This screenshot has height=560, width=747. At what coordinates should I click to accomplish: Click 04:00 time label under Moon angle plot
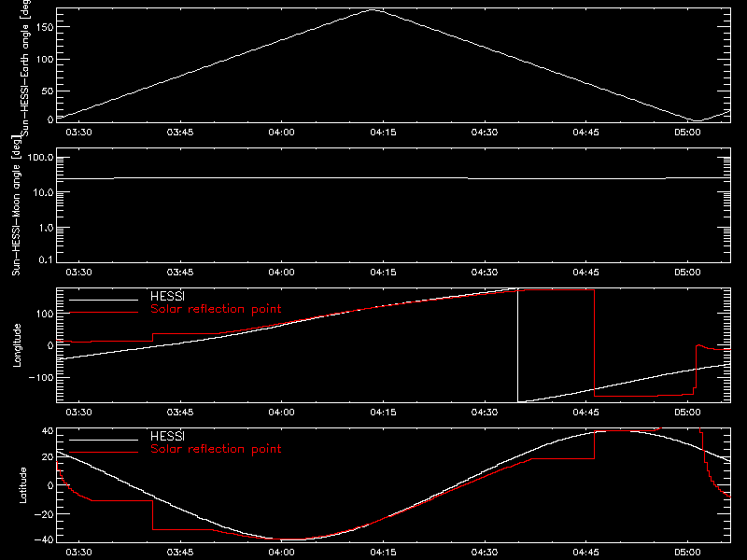coord(282,272)
